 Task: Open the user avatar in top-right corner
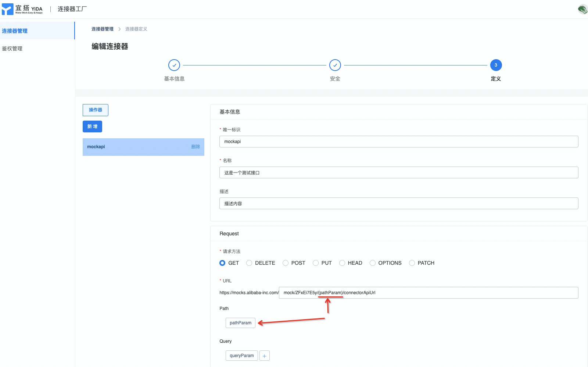[582, 9]
